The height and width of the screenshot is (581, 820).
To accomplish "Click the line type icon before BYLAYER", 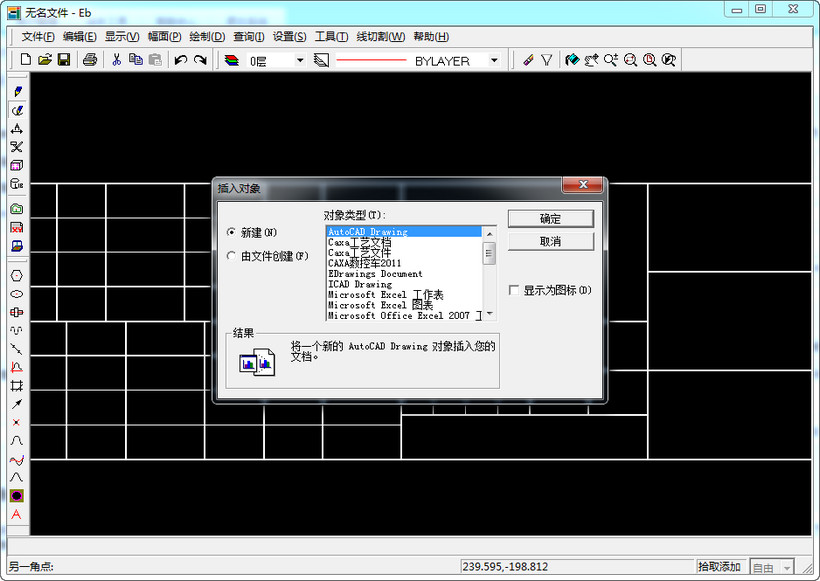I will [x=321, y=61].
